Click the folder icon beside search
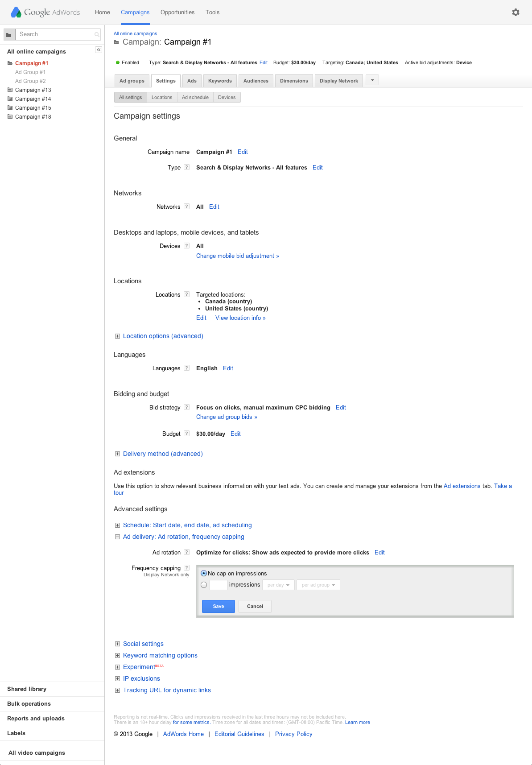532x765 pixels. point(9,34)
